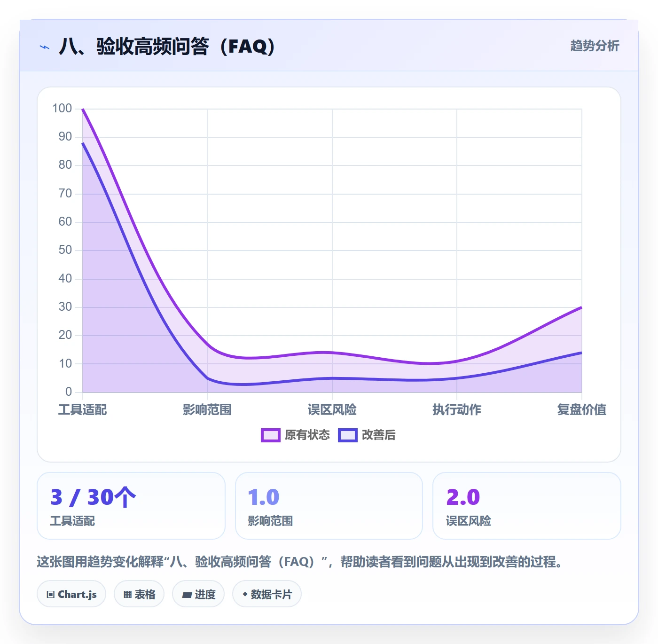The height and width of the screenshot is (644, 658).
Task: Click the 表格 tag chip
Action: (139, 594)
